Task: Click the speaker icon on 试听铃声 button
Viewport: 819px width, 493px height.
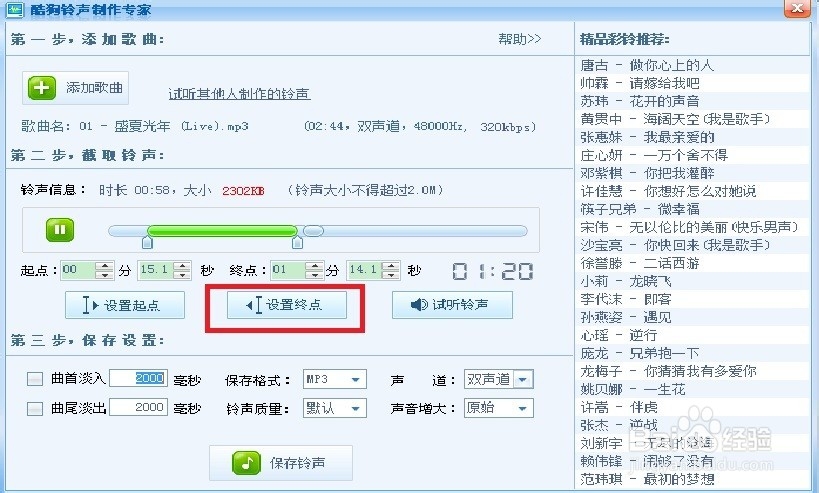Action: (x=419, y=304)
